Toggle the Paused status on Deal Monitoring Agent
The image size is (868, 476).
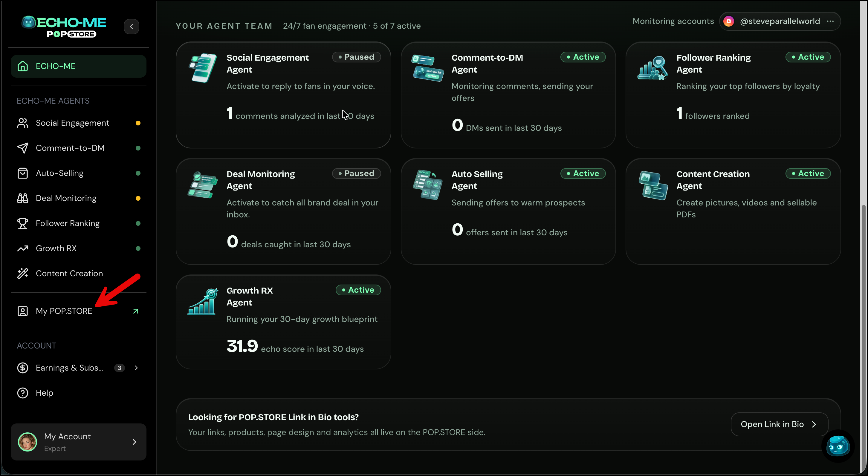point(356,173)
